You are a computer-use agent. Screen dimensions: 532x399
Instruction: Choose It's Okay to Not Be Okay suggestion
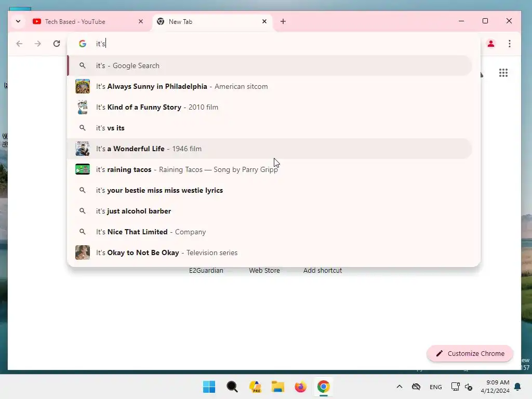click(x=270, y=252)
